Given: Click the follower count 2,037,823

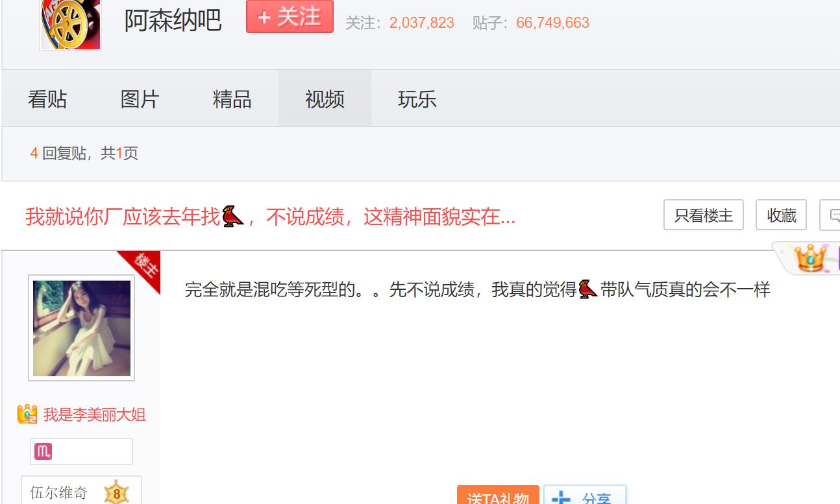Looking at the screenshot, I should pos(422,23).
